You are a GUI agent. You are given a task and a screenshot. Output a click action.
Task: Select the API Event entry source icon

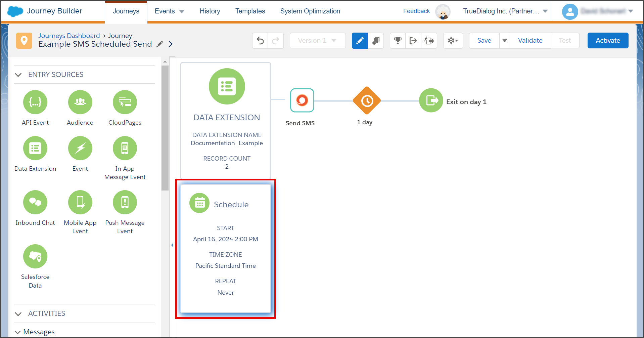[x=35, y=102]
